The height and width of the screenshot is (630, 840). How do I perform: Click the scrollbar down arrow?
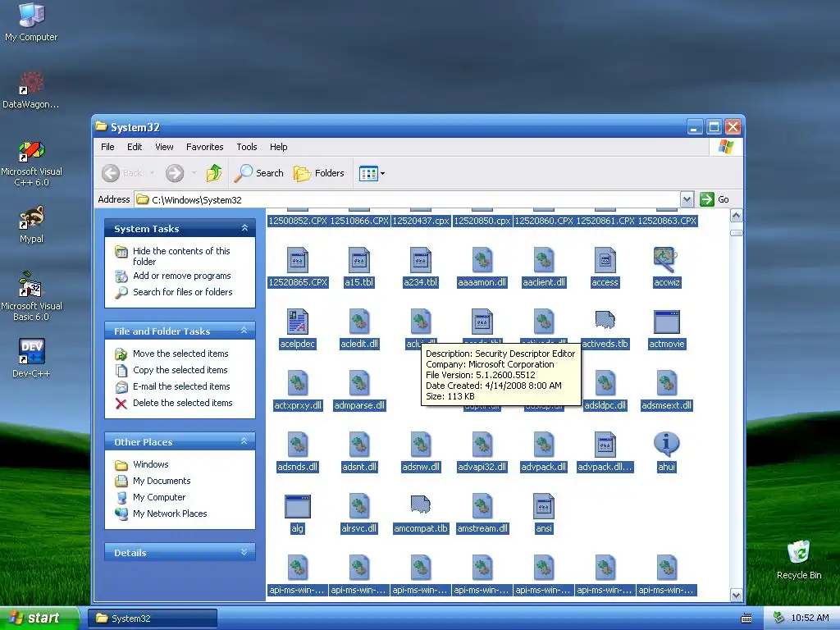(x=736, y=595)
